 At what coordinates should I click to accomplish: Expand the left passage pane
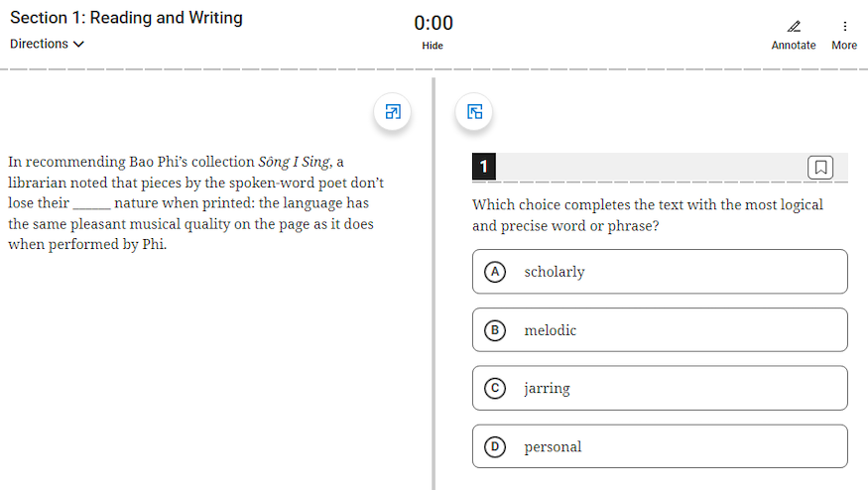[393, 112]
